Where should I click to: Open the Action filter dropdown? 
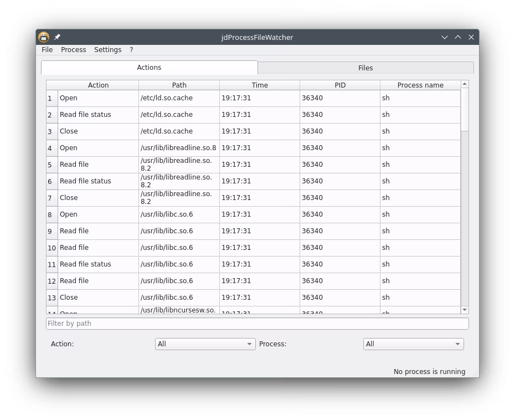tap(205, 344)
